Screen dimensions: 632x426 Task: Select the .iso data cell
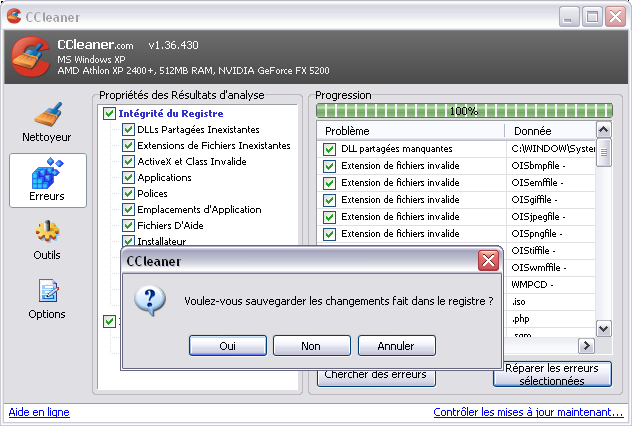click(551, 301)
